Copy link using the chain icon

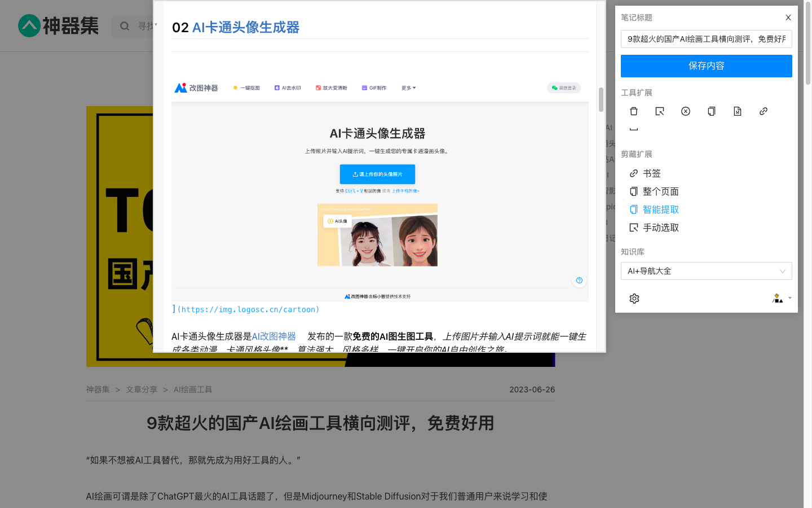coord(764,111)
